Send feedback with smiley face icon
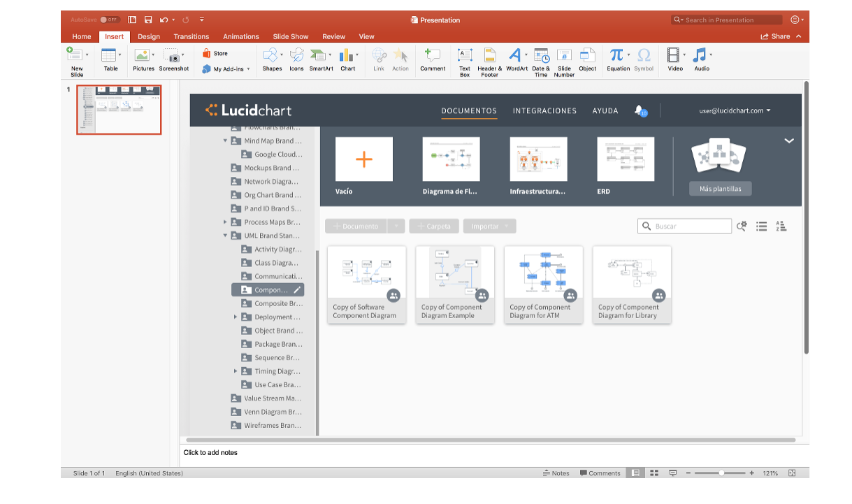The image size is (852, 504). coord(795,20)
